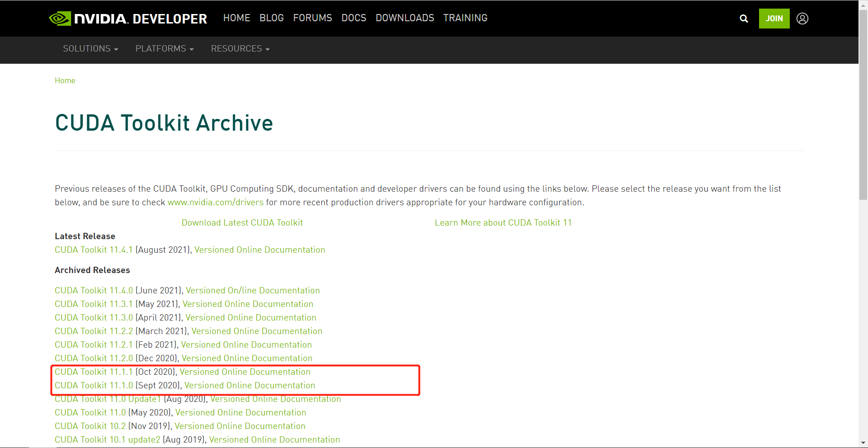Open the FORUMS nav item

(x=312, y=18)
